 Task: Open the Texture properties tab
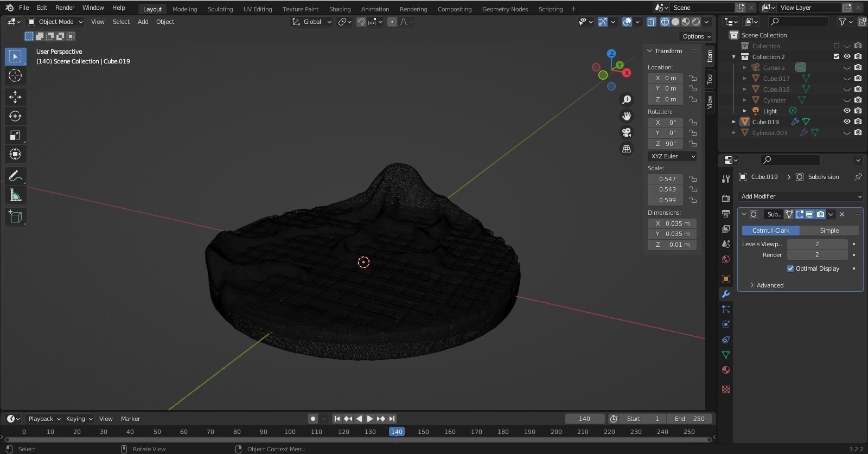click(726, 389)
